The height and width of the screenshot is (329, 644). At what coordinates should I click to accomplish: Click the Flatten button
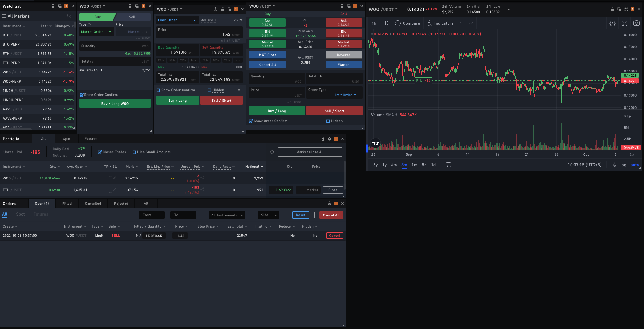click(343, 65)
